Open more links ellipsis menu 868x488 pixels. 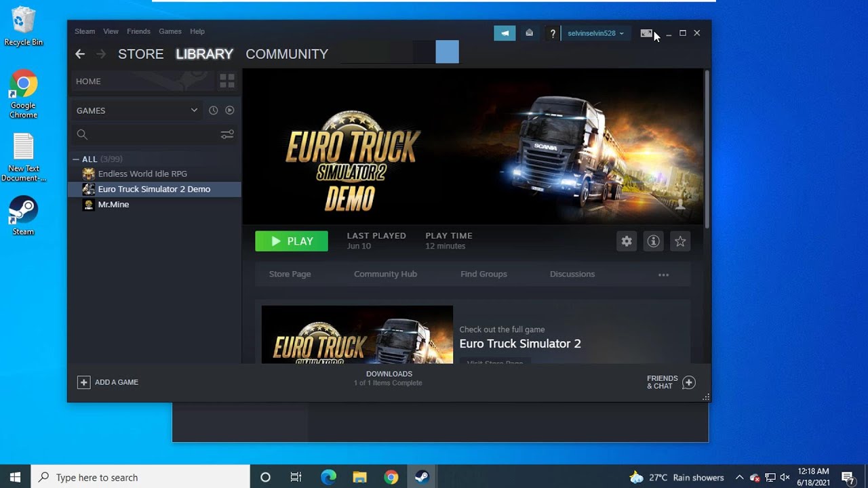coord(663,274)
